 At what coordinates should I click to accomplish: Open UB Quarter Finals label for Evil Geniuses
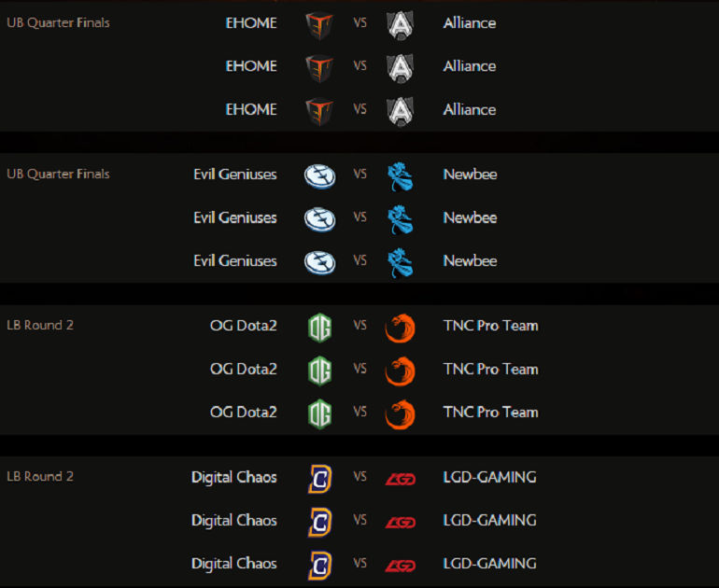[x=58, y=174]
